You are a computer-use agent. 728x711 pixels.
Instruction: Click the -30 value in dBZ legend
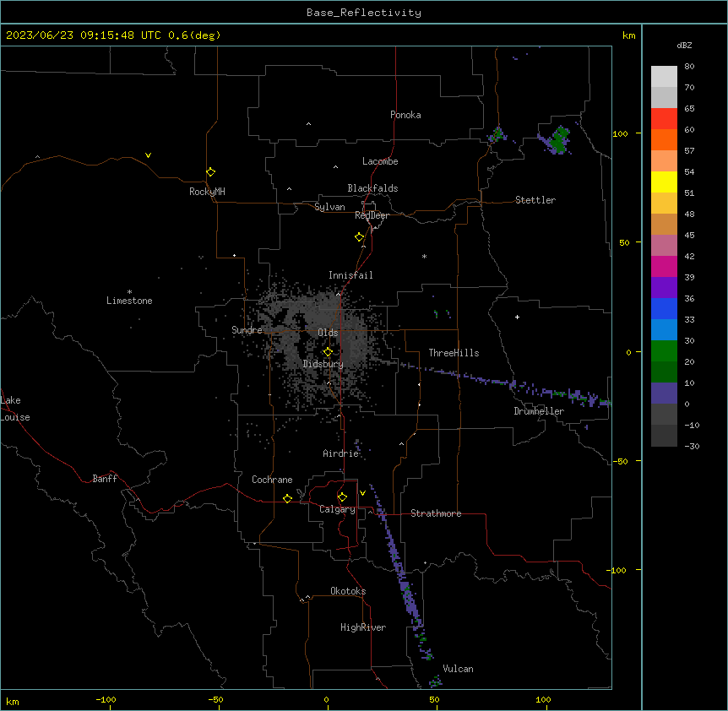point(692,446)
